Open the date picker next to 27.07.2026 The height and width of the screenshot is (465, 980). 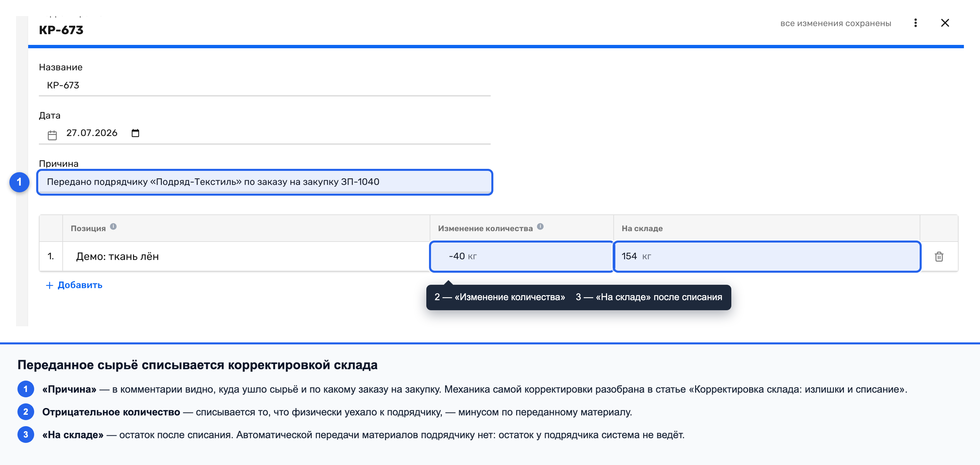[135, 133]
